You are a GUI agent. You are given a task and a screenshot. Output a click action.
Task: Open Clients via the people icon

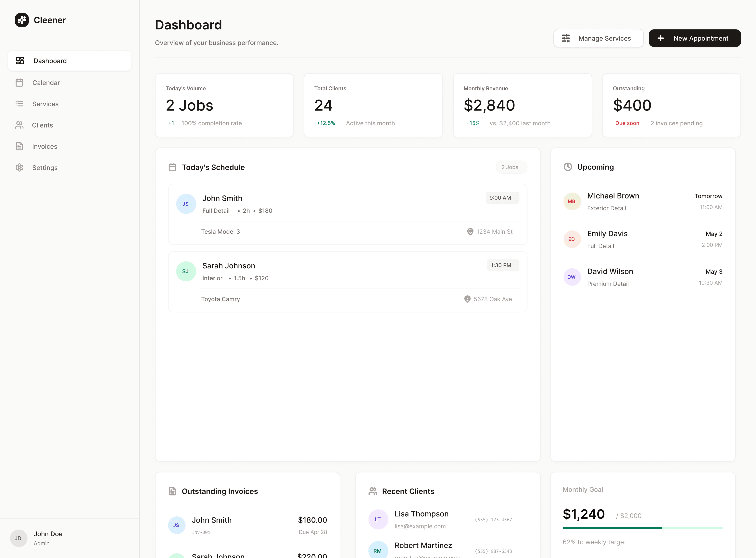(19, 125)
